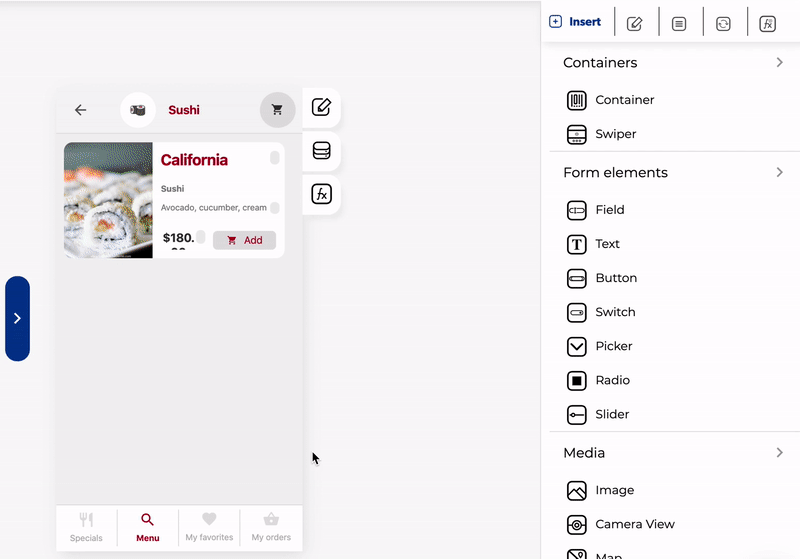Select the fx button beside the phone preview

click(321, 194)
